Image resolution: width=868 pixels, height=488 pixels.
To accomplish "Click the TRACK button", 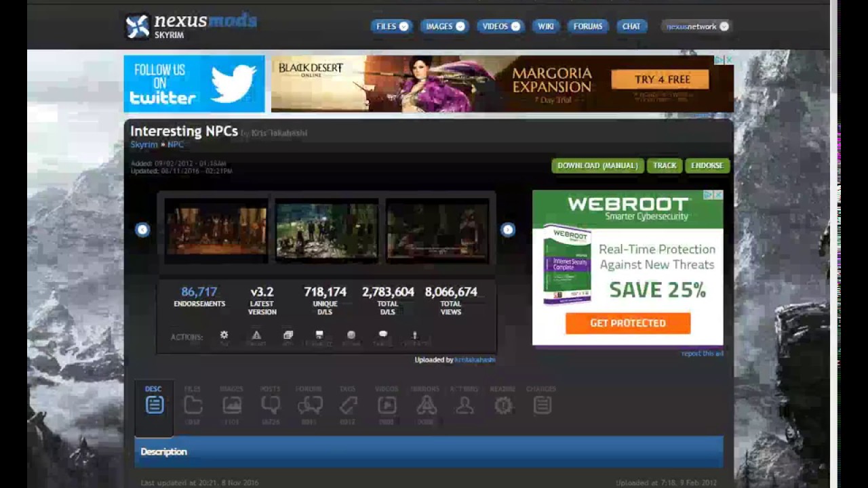I will click(665, 165).
